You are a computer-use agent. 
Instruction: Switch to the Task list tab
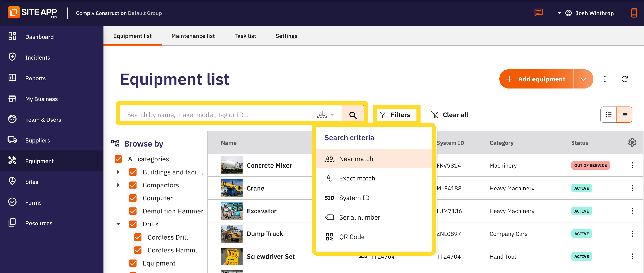(x=245, y=36)
